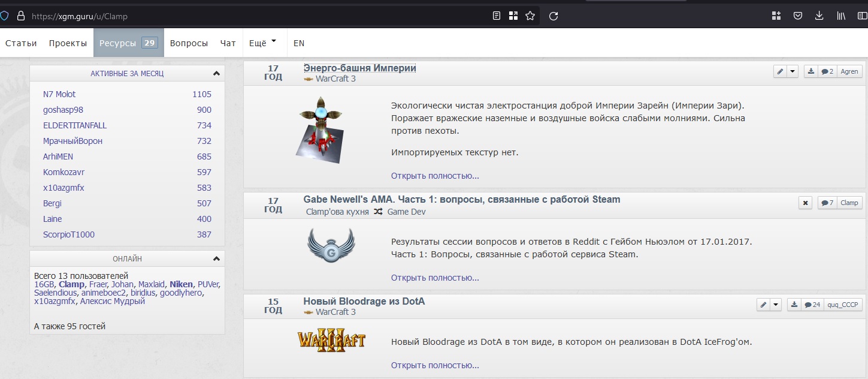
Task: Open the Вопросы section
Action: point(189,43)
